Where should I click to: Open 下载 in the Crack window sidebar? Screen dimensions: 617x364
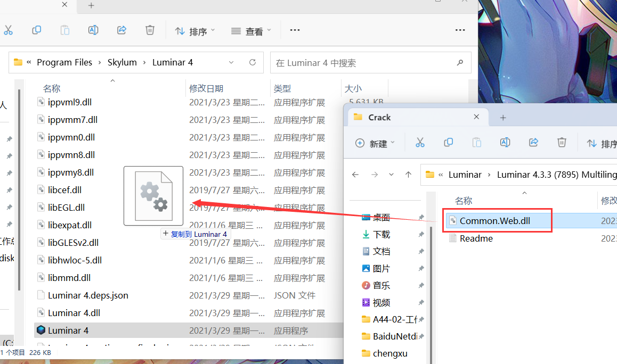[381, 234]
